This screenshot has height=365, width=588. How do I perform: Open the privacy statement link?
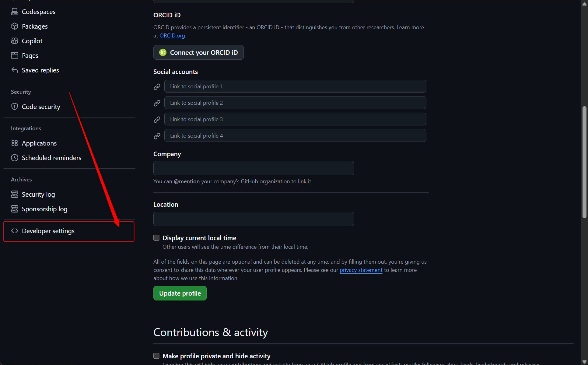tap(361, 270)
